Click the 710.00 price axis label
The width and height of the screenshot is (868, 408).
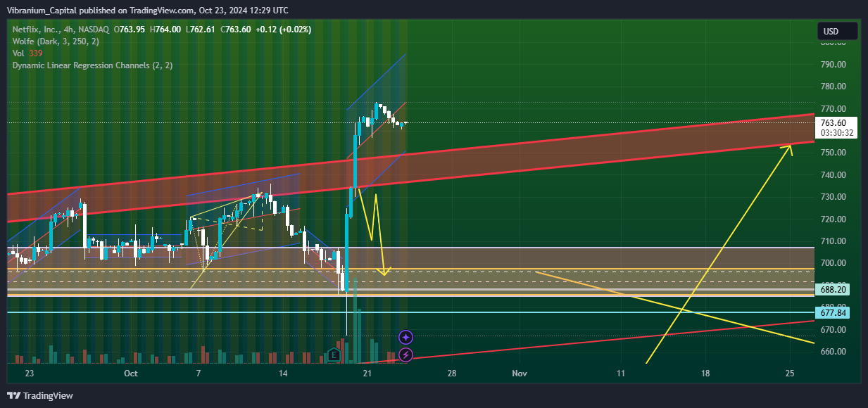coord(833,241)
